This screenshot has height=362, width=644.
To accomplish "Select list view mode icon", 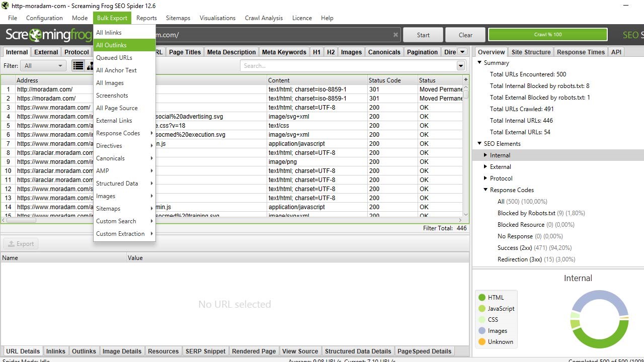I will [x=78, y=66].
